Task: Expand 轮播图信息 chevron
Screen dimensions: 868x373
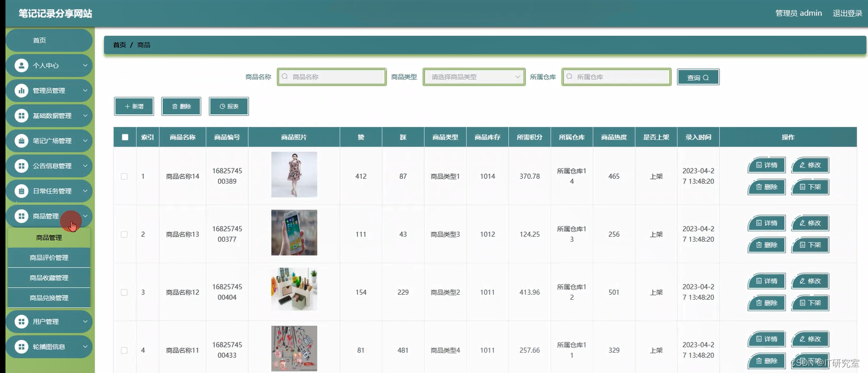Action: [x=85, y=347]
